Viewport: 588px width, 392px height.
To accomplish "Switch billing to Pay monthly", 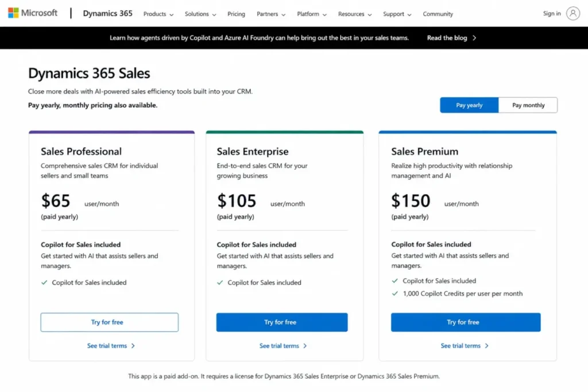I will (528, 105).
